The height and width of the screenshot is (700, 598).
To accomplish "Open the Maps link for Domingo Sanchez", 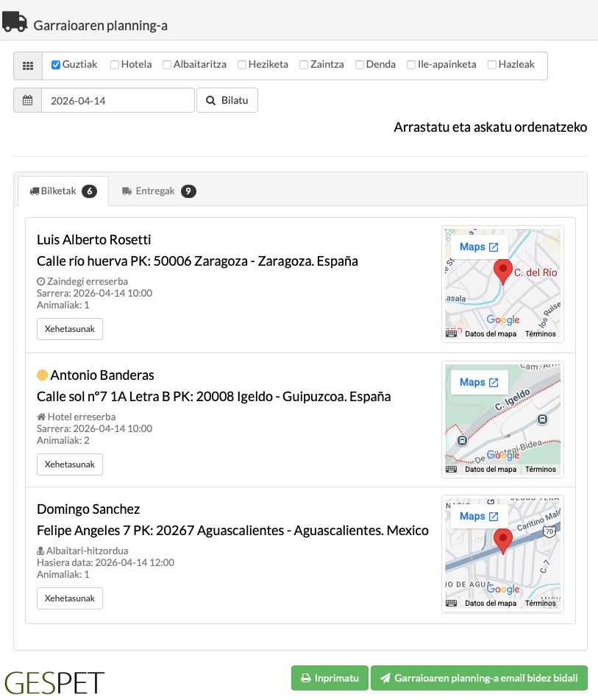I will tap(479, 517).
